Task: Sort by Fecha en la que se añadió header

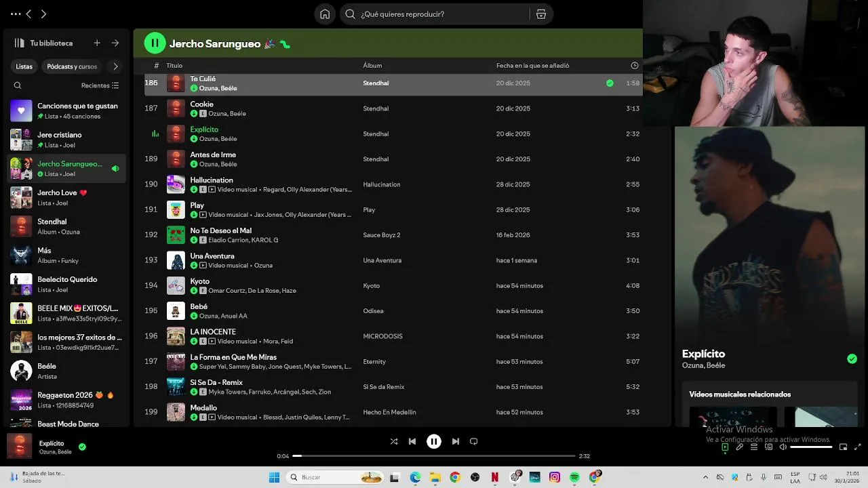Action: point(532,66)
